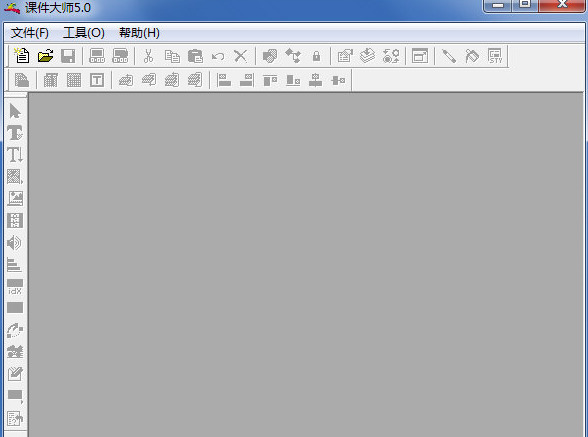588x437 pixels.
Task: Click the Copy icon in toolbar
Action: click(172, 56)
